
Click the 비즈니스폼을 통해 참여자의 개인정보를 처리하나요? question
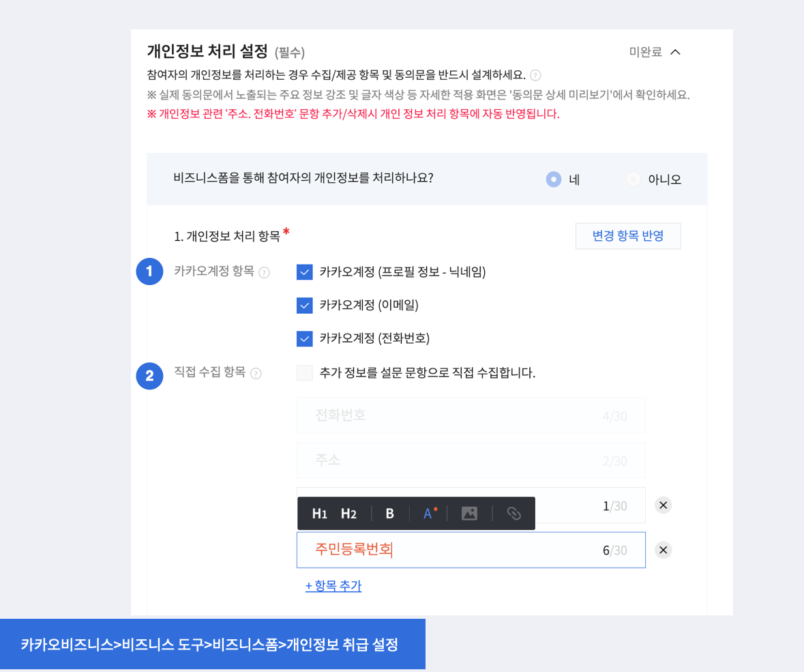click(x=303, y=178)
